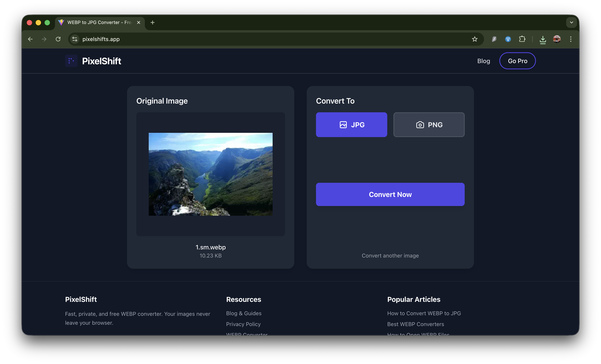Click the Go Pro button

(x=518, y=61)
